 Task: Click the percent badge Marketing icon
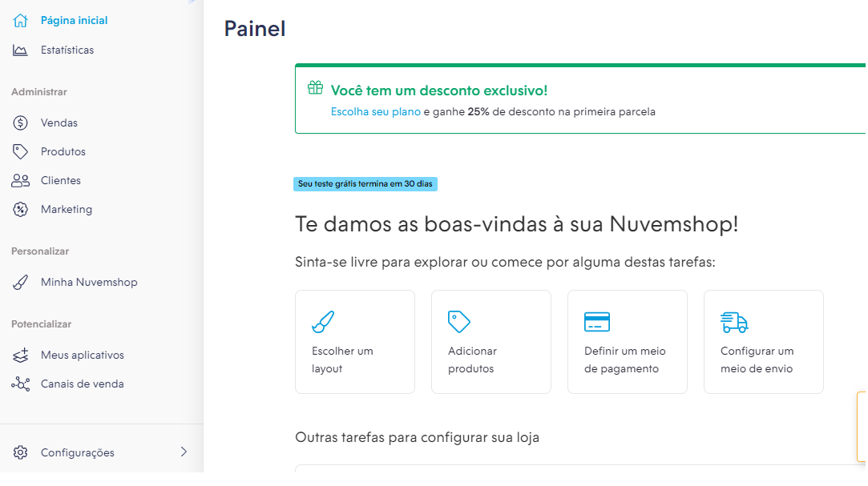[21, 209]
